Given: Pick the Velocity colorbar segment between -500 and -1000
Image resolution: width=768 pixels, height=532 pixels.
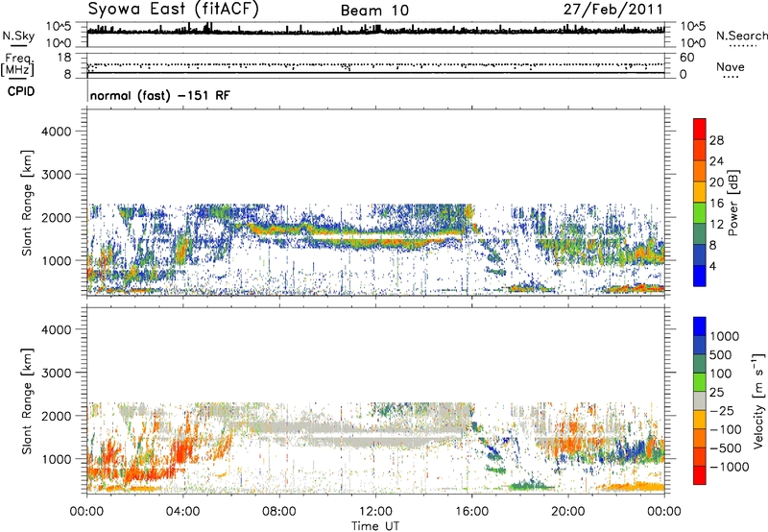Looking at the screenshot, I should click(x=700, y=457).
